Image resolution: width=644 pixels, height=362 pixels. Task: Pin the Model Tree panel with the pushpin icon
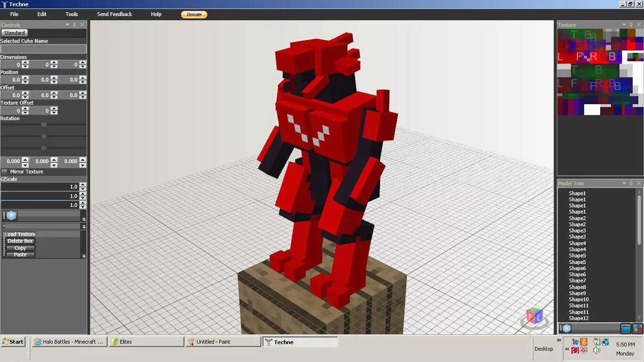pyautogui.click(x=631, y=183)
